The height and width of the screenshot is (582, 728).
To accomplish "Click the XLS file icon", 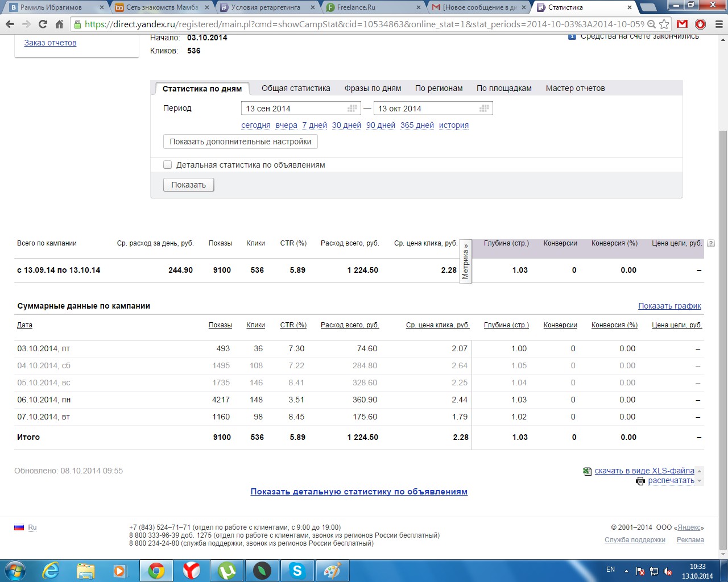I will coord(588,471).
